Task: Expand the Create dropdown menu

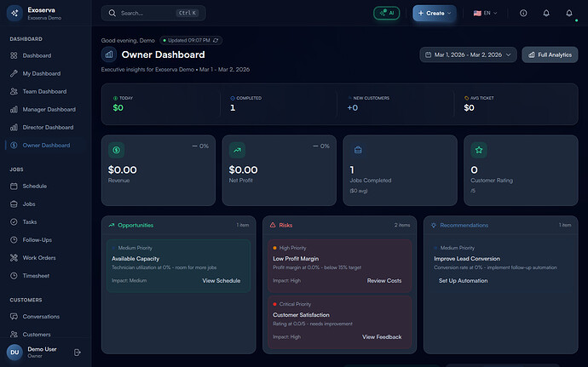Action: 435,14
